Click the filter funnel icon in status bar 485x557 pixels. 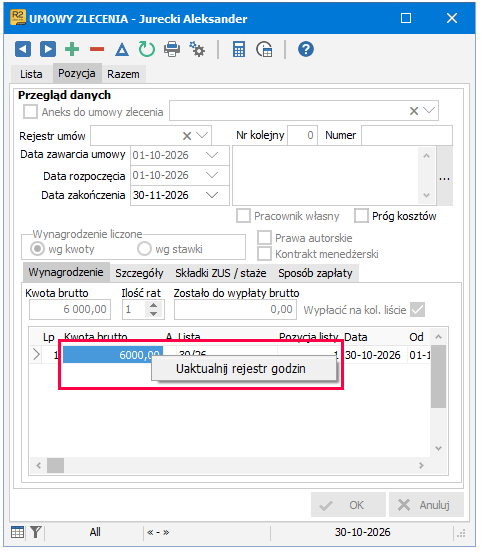[36, 532]
